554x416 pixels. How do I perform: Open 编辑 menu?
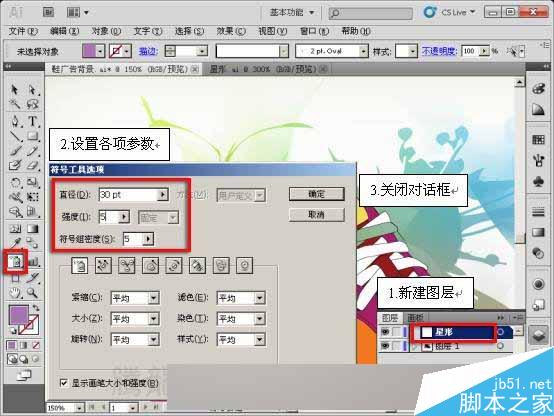click(x=64, y=31)
